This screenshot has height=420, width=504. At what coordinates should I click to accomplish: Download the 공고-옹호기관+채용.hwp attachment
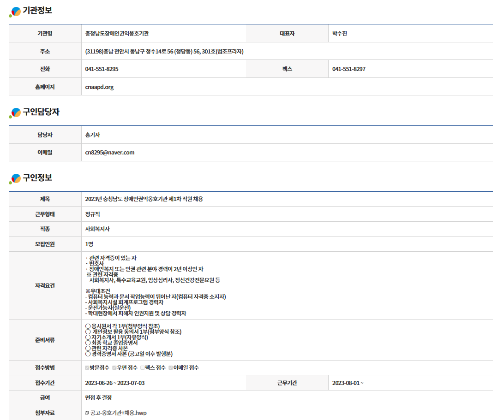click(x=119, y=413)
